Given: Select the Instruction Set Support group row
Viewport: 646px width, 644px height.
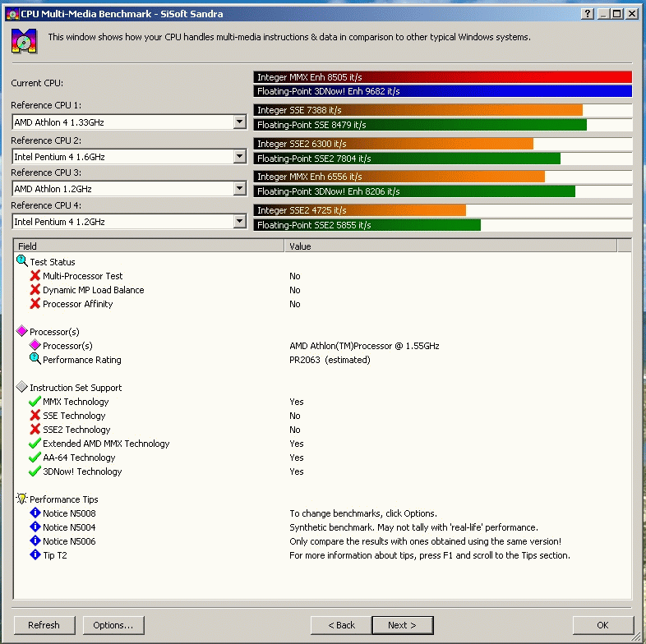Looking at the screenshot, I should 76,388.
